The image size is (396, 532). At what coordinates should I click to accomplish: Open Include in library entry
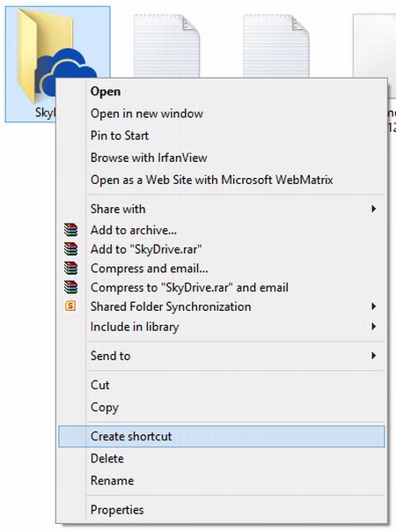tap(222, 327)
